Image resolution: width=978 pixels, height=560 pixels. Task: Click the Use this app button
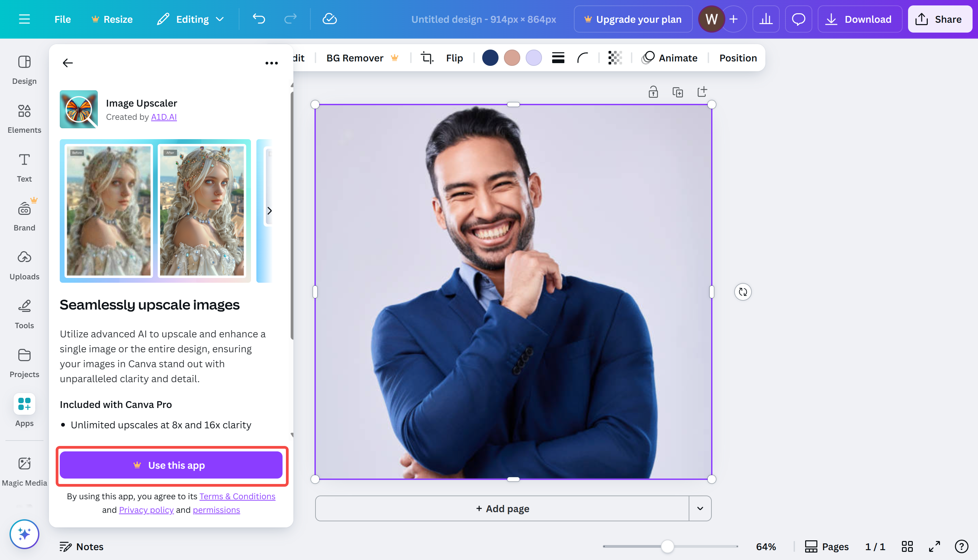pos(171,465)
